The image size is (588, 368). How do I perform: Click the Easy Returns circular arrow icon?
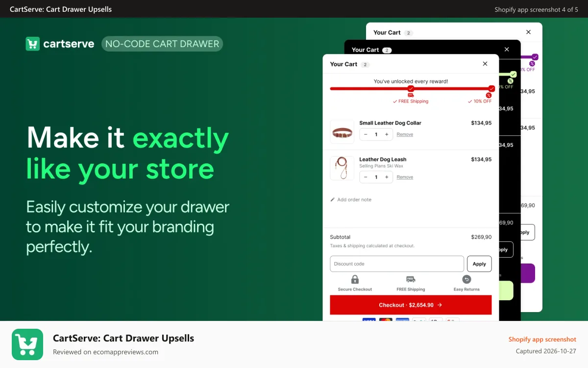click(x=466, y=279)
